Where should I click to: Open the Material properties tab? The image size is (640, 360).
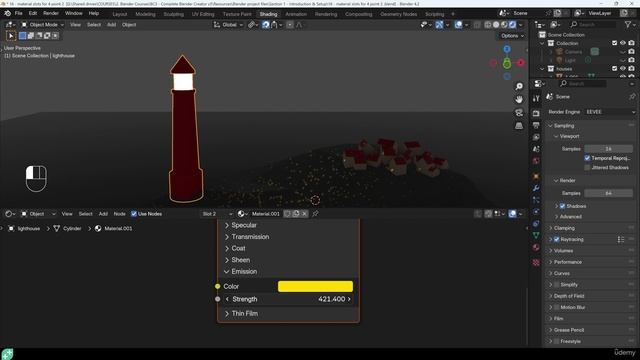(536, 247)
